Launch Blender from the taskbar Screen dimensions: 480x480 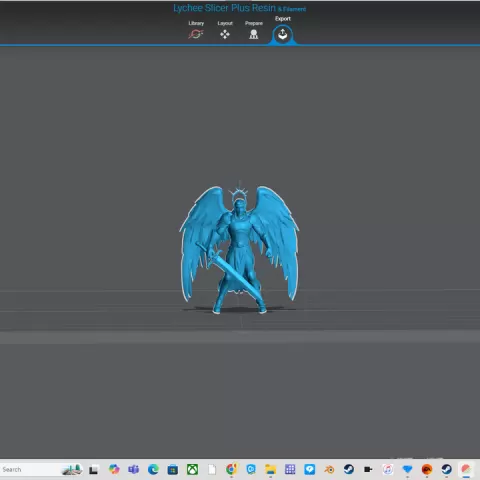(329, 469)
